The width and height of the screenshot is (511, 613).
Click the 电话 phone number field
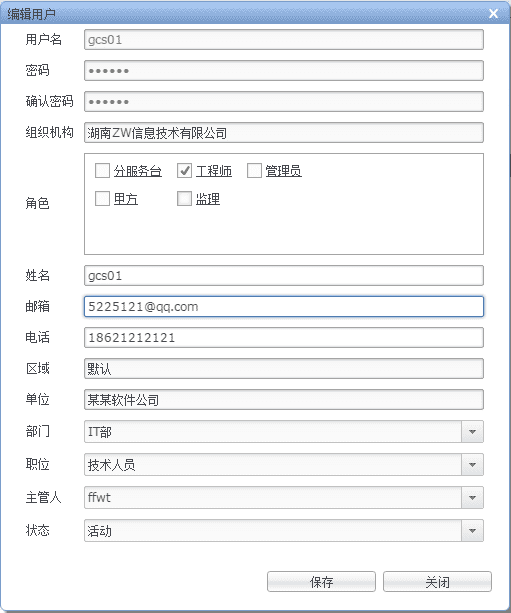point(284,337)
